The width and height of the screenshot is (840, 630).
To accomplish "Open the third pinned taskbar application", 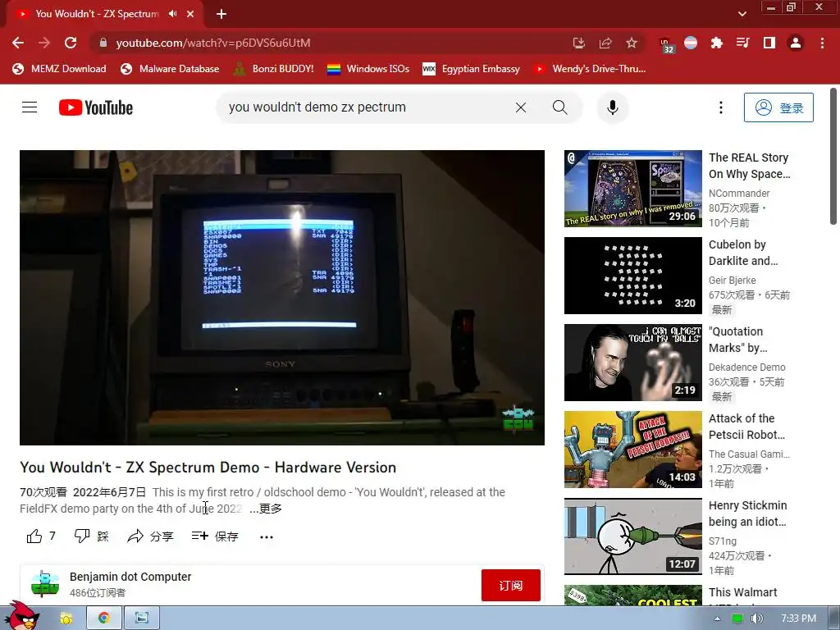I will 141,619.
